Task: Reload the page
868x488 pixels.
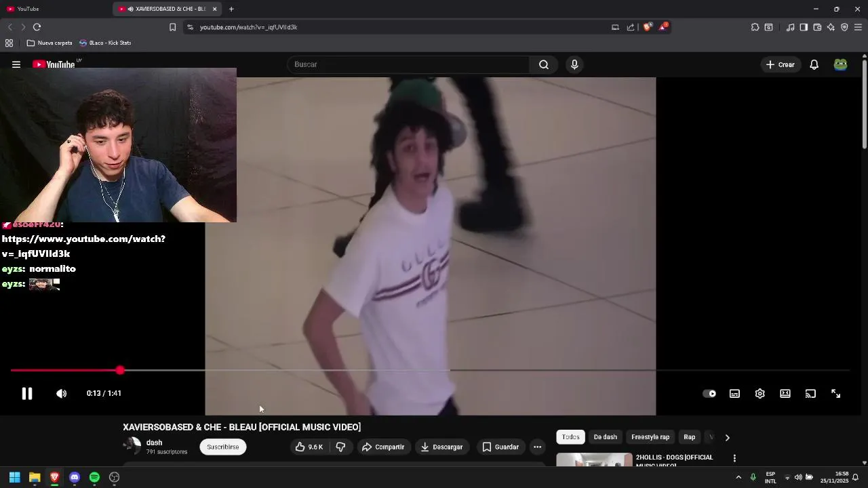Action: click(x=37, y=27)
